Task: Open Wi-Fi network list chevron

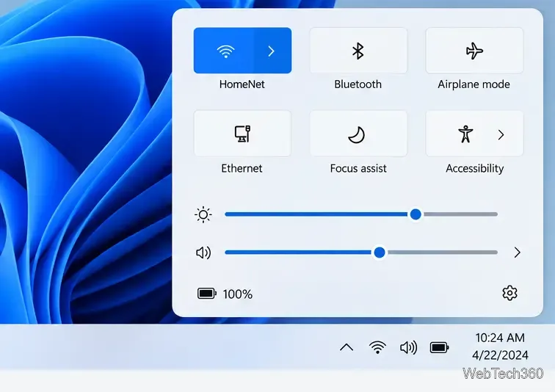Action: pos(272,51)
